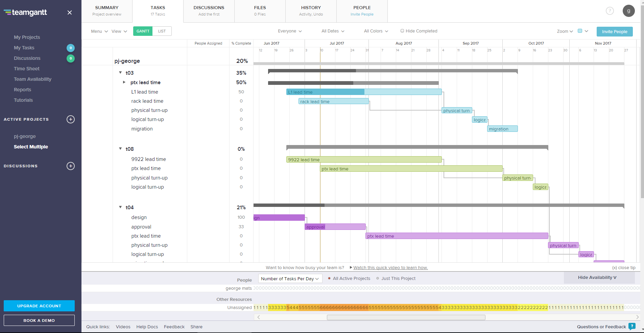Screen dimensions: 644x333
Task: Switch to GANTT view
Action: pyautogui.click(x=143, y=31)
